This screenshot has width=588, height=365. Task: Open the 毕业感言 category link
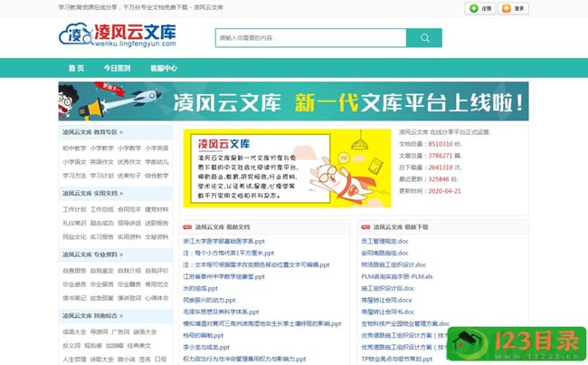(x=74, y=284)
